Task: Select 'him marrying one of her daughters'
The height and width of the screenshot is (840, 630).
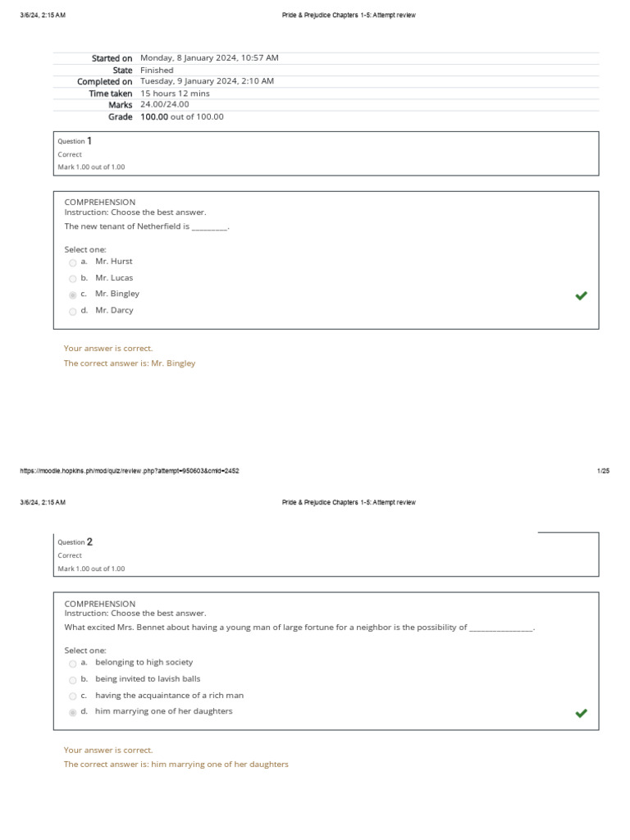Action: click(73, 713)
